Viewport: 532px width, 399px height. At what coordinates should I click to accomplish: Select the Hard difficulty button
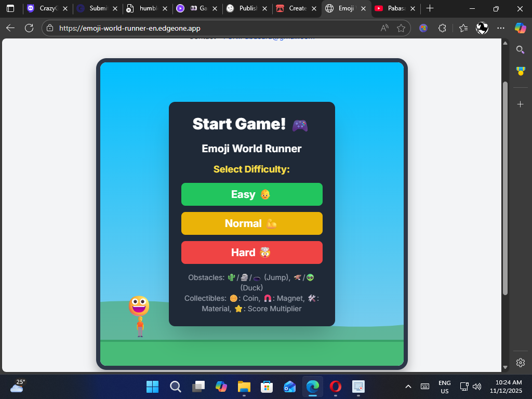click(x=252, y=252)
